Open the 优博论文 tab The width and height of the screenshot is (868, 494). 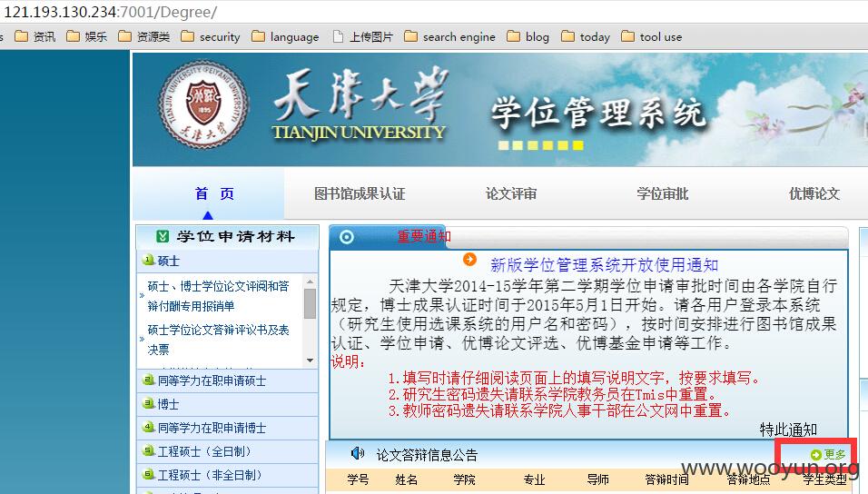click(x=814, y=193)
